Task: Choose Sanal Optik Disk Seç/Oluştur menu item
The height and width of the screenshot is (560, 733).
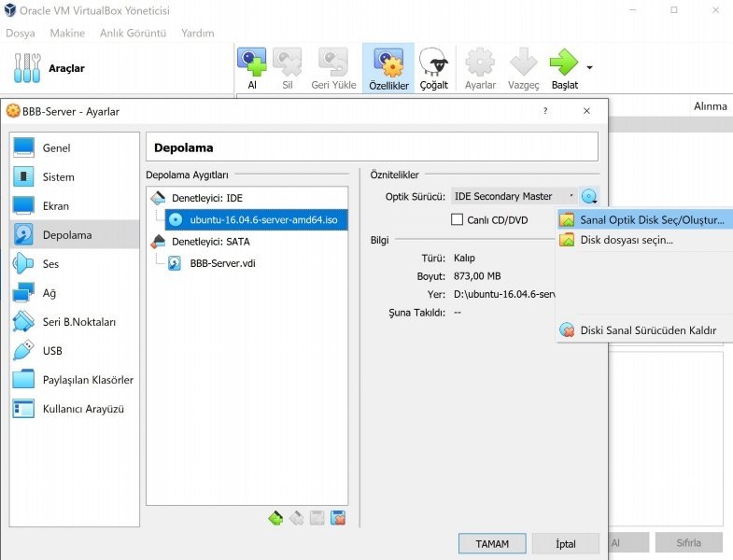Action: pos(651,220)
